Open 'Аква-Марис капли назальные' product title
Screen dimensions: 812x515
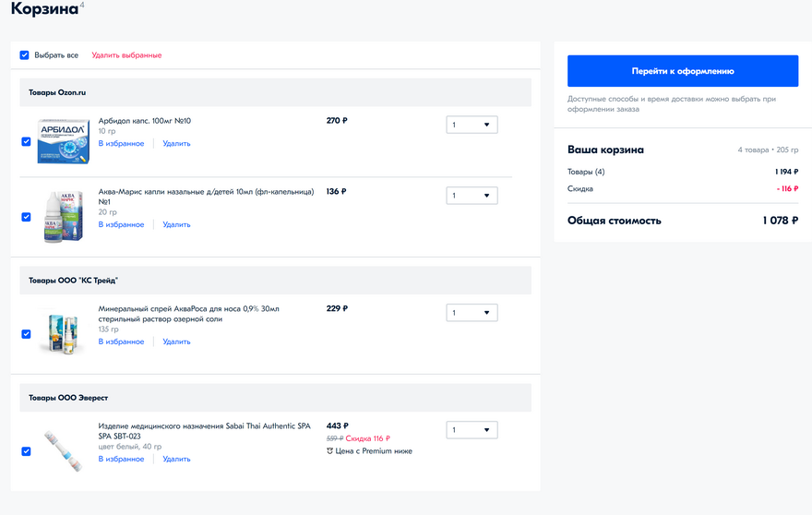(x=206, y=197)
